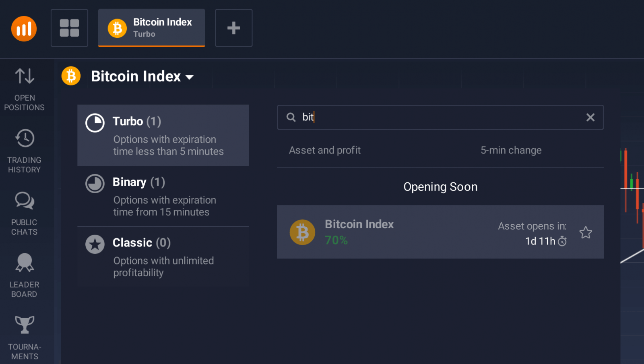
Task: Click the candlestick chart at right edge
Action: coord(632,201)
